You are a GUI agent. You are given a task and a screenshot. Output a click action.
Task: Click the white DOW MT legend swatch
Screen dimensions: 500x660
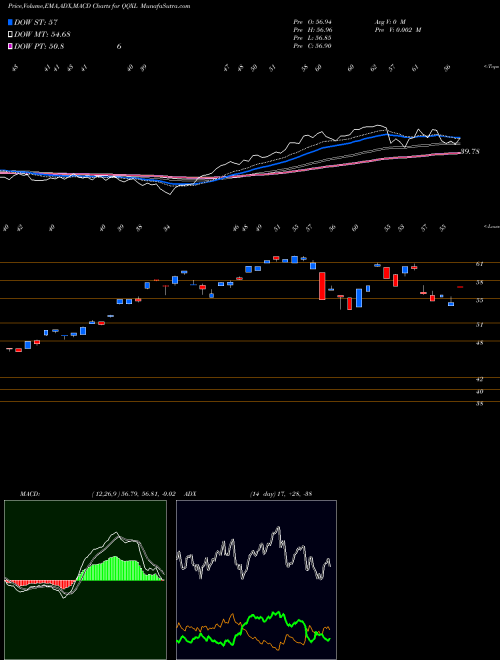coord(10,34)
